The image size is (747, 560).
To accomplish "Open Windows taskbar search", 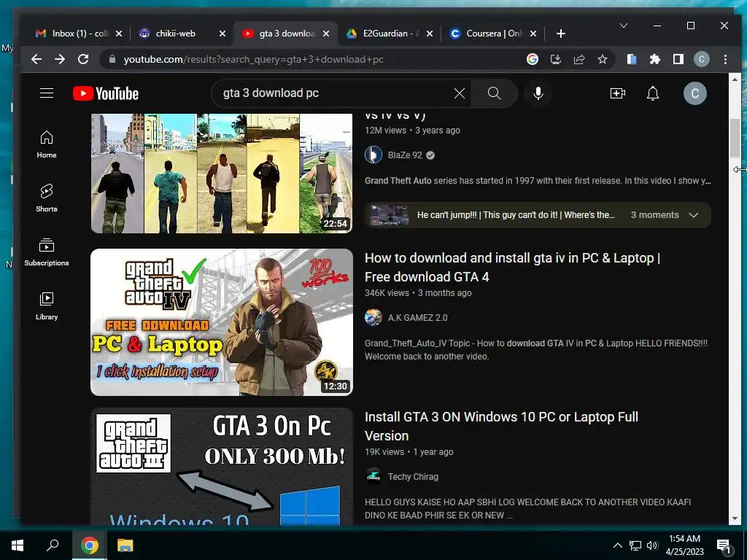I will tap(53, 545).
